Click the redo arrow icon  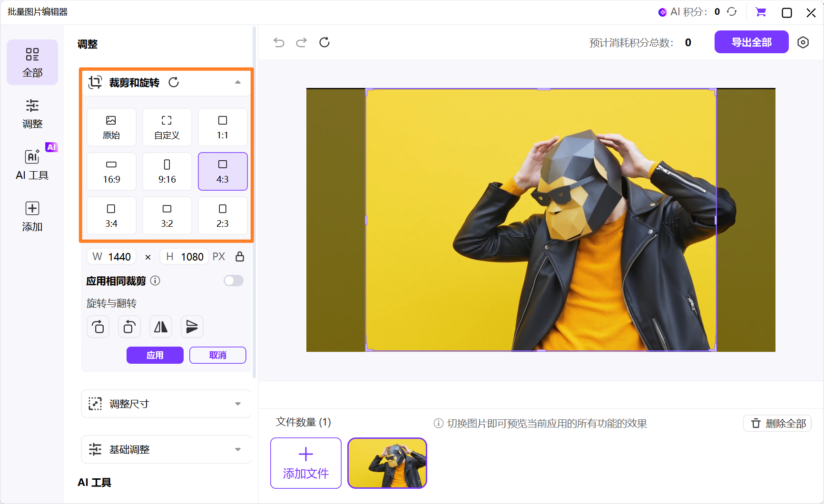coord(302,43)
